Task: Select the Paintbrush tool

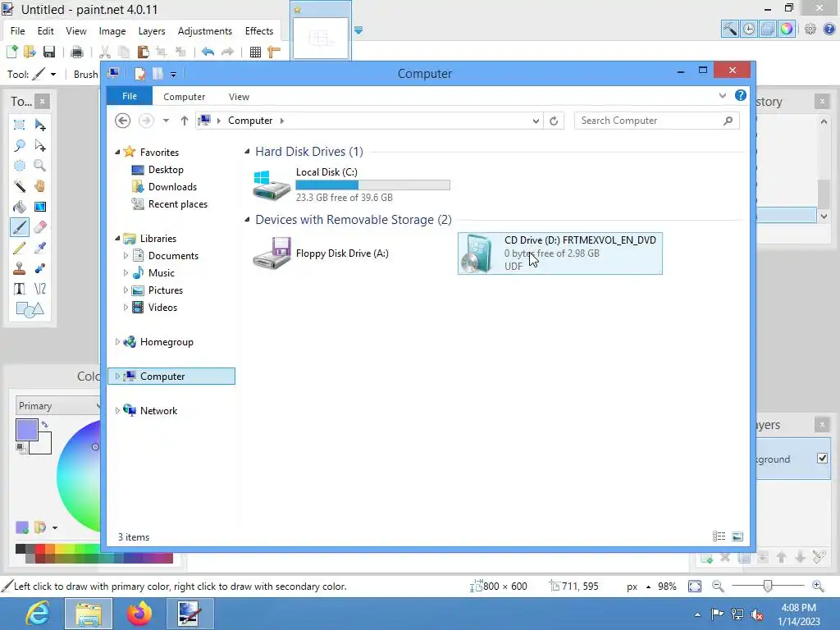Action: 20,227
